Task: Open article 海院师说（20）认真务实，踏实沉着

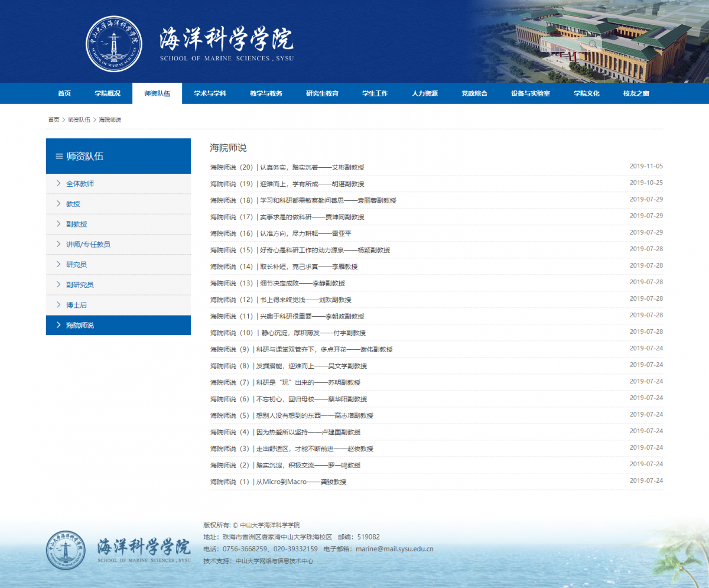Action: (x=287, y=167)
